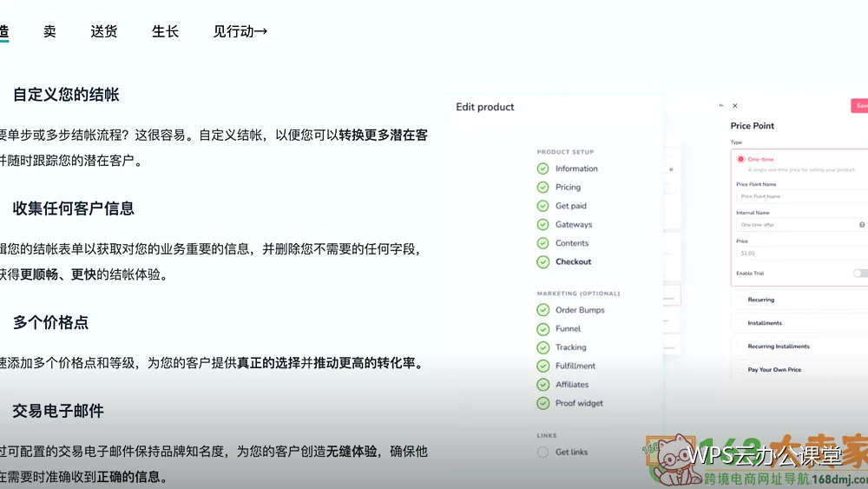Open the 见行动→ link
This screenshot has height=489, width=868.
click(x=240, y=31)
